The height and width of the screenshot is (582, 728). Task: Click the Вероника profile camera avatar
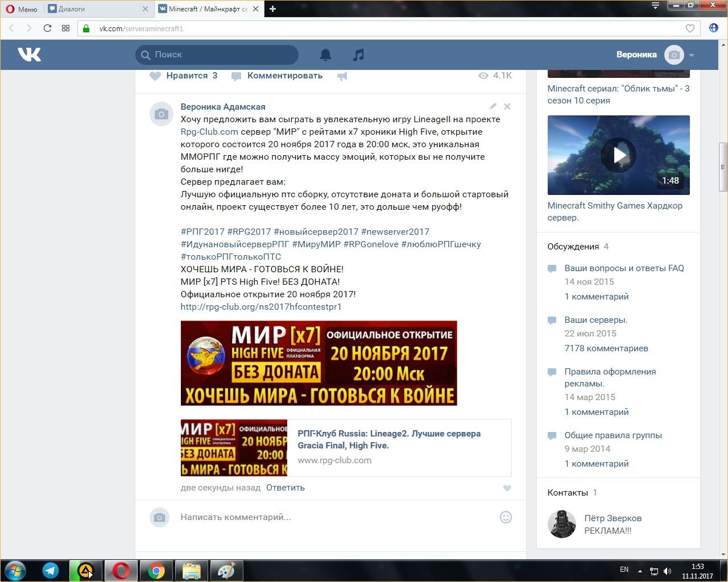tap(674, 55)
